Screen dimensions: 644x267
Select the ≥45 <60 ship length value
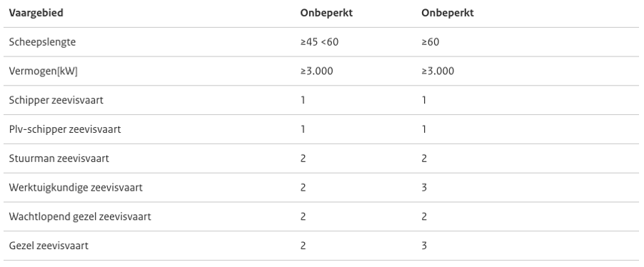pos(320,42)
